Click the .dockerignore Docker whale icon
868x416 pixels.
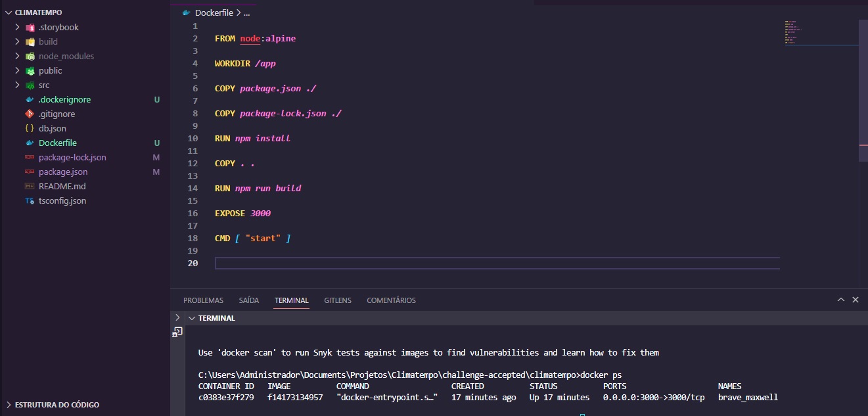point(30,100)
